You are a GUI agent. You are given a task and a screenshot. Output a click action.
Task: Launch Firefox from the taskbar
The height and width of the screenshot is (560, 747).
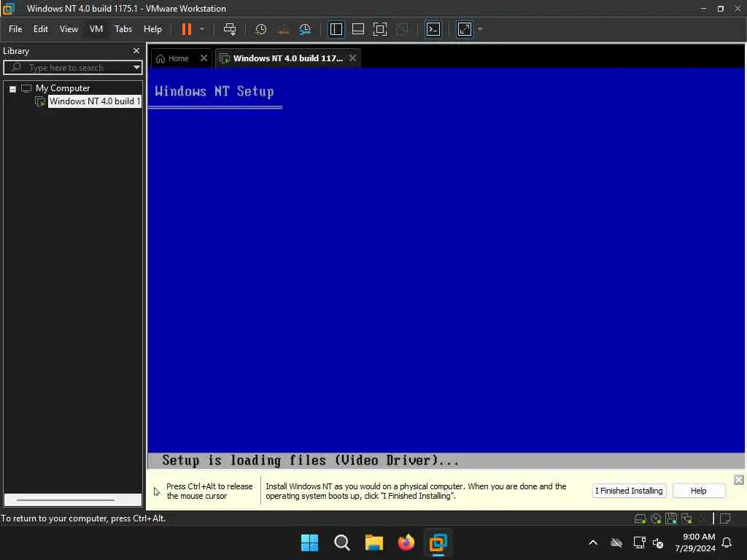point(406,542)
